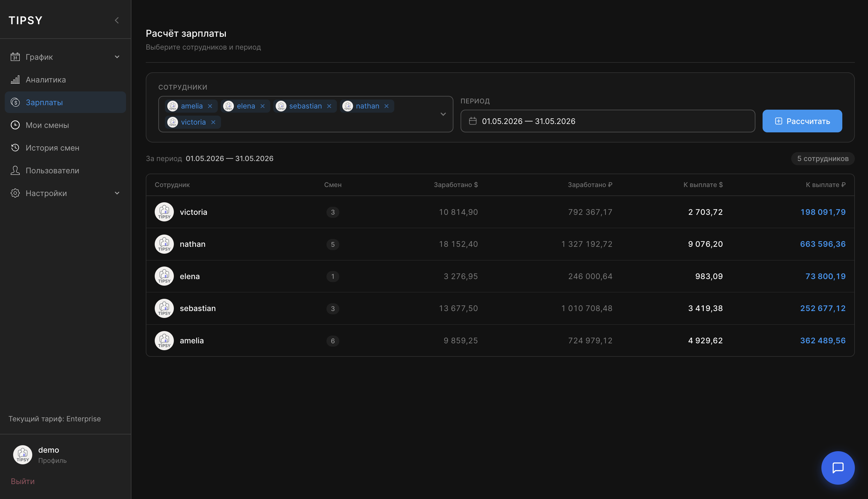The image size is (868, 499).
Task: Click nathan's avatar in the table
Action: coord(164,244)
